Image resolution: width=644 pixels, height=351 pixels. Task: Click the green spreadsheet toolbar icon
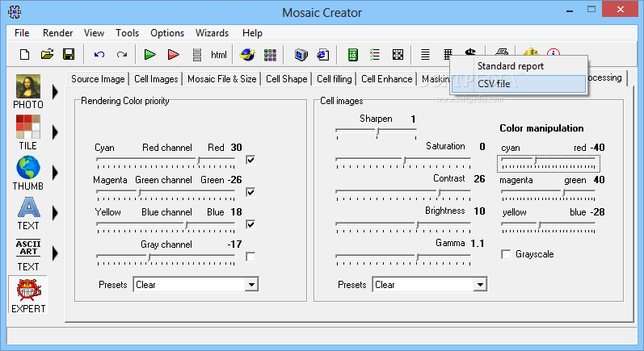353,55
